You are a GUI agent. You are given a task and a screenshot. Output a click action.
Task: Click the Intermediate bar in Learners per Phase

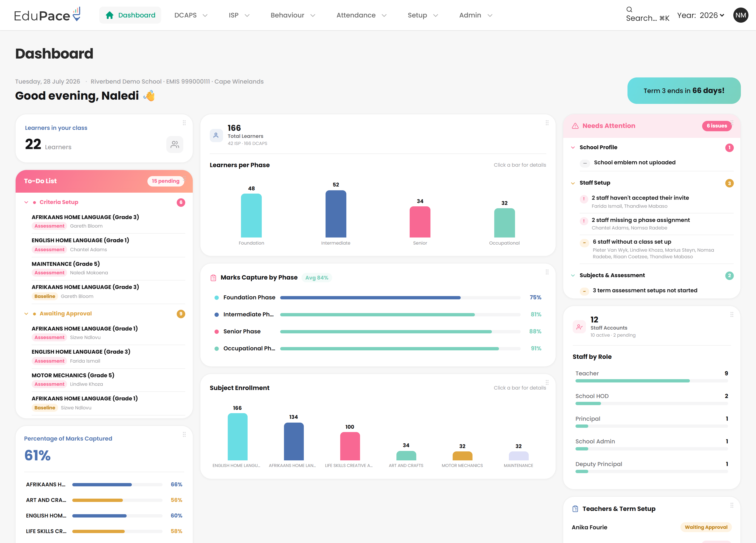point(336,214)
